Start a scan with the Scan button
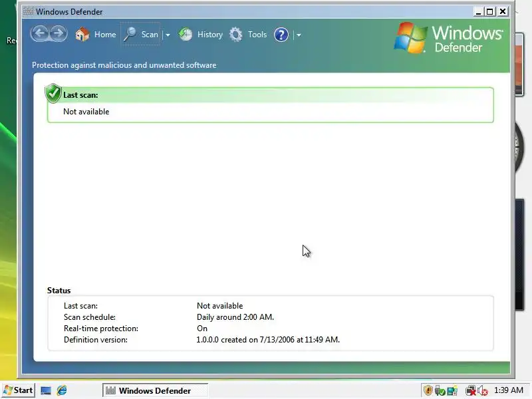Screen dimensions: 532x399 coord(140,35)
